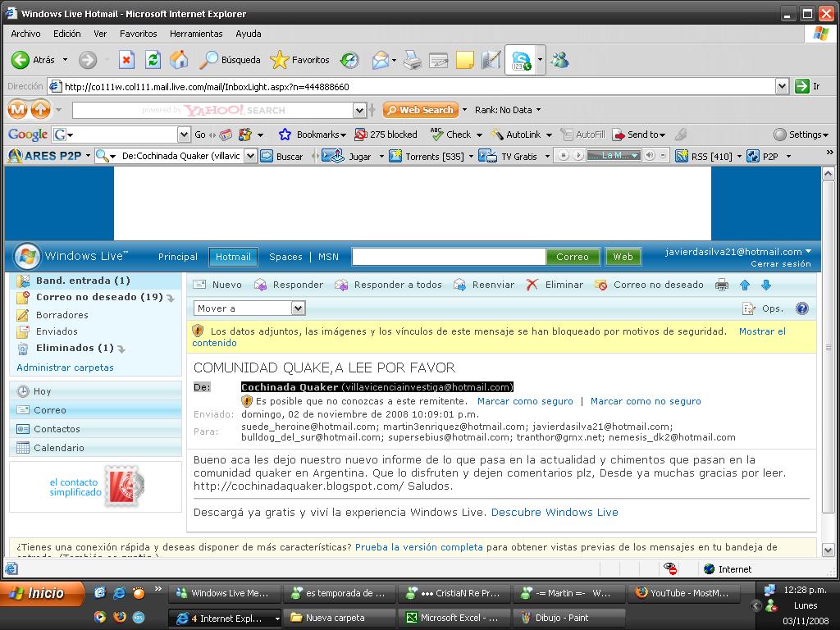Stop page loading with red X icon
Screen dimensions: 840x630
[x=126, y=60]
